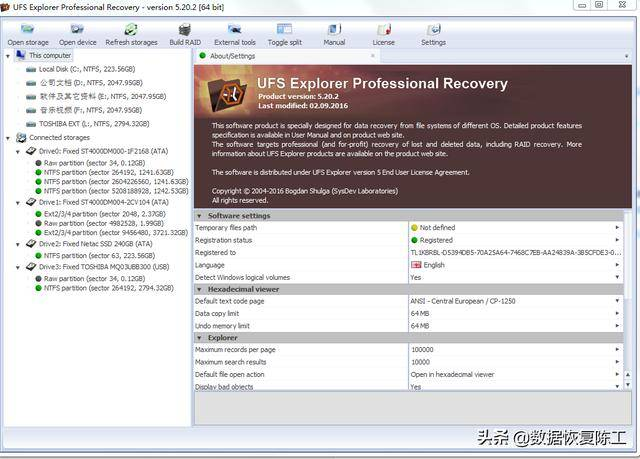Open Detect Windows logical volumes dropdown
Viewport: 640px width, 459px height.
coord(617,277)
